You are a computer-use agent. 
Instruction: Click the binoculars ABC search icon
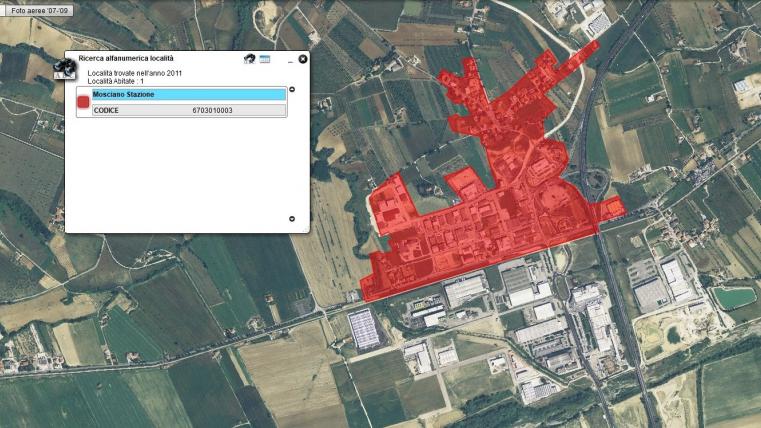pos(65,69)
